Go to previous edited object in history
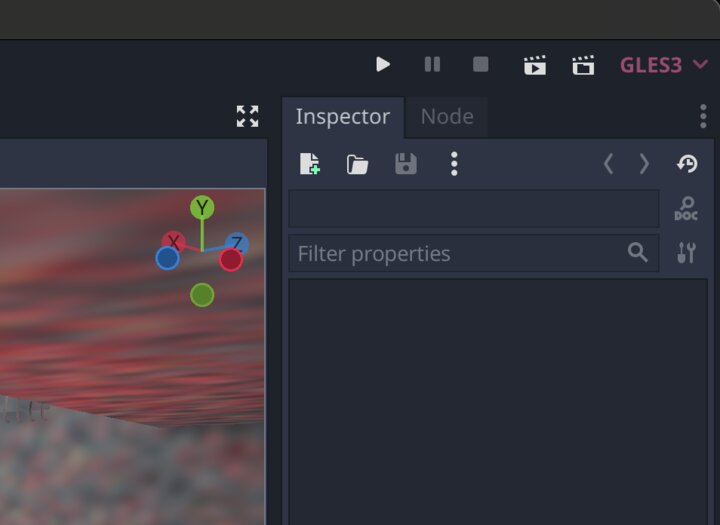 (x=608, y=164)
